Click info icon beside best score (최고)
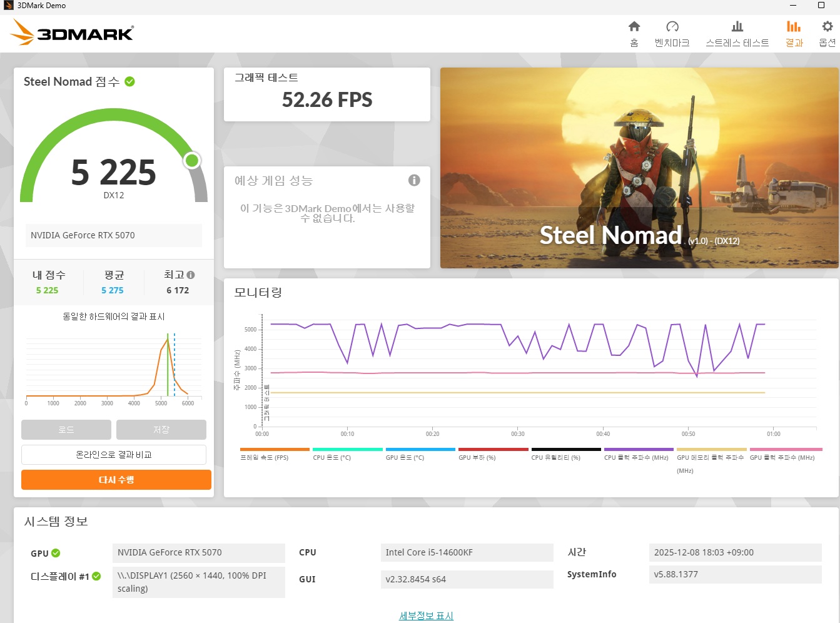Viewport: 840px width, 623px height. pyautogui.click(x=191, y=275)
